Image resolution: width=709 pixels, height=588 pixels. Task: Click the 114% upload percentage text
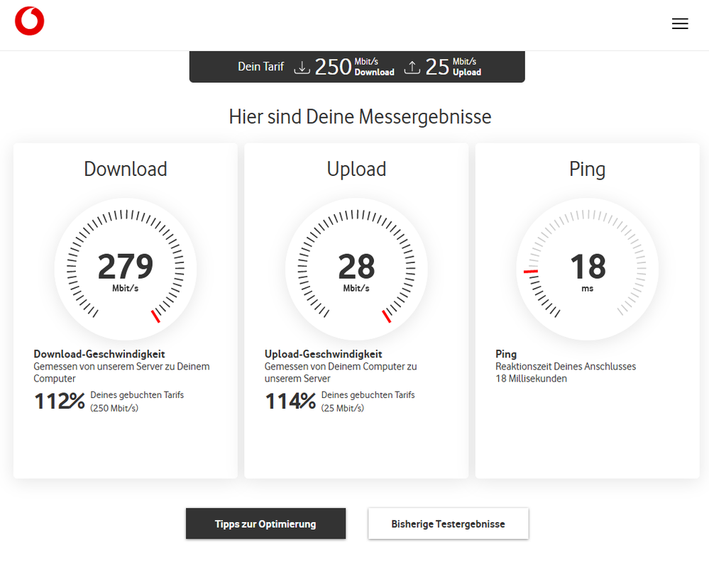[291, 401]
